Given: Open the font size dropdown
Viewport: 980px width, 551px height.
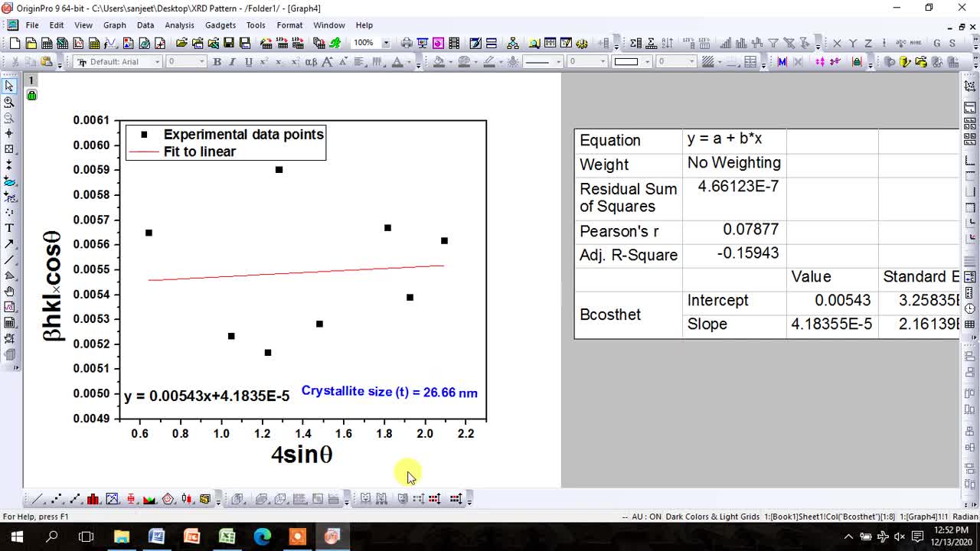Looking at the screenshot, I should tap(202, 62).
